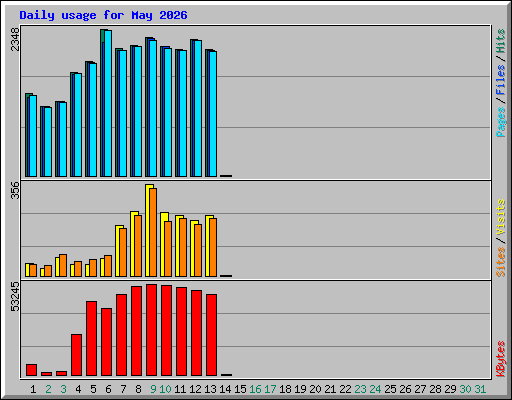Click day 25 on the x-axis
This screenshot has height=400, width=512.
pos(390,389)
